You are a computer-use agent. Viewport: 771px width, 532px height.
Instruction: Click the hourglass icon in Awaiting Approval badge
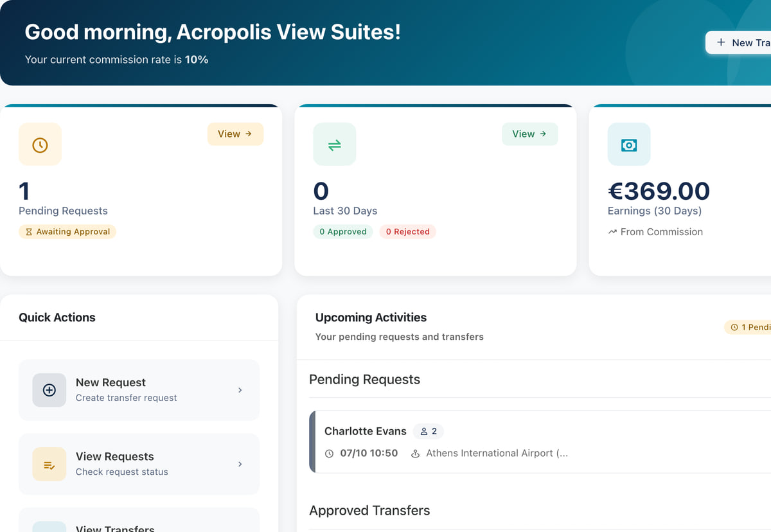(x=29, y=232)
